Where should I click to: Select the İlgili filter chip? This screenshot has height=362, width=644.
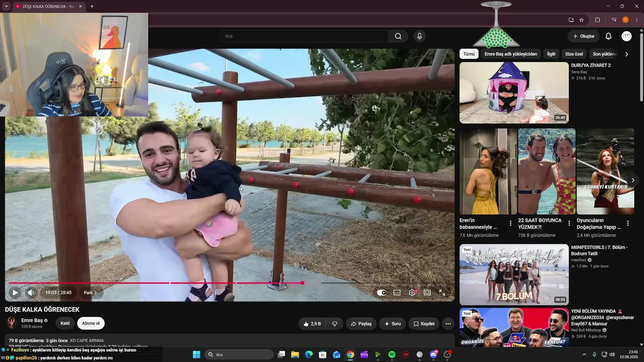point(551,54)
